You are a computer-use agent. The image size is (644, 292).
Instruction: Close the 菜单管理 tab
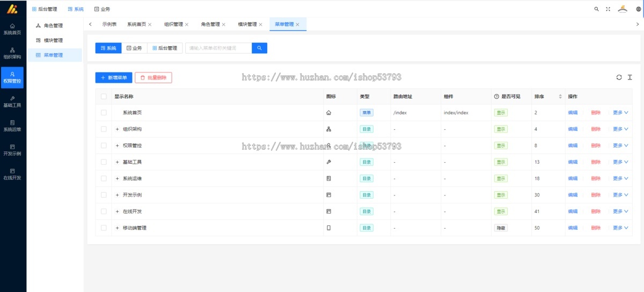point(297,24)
